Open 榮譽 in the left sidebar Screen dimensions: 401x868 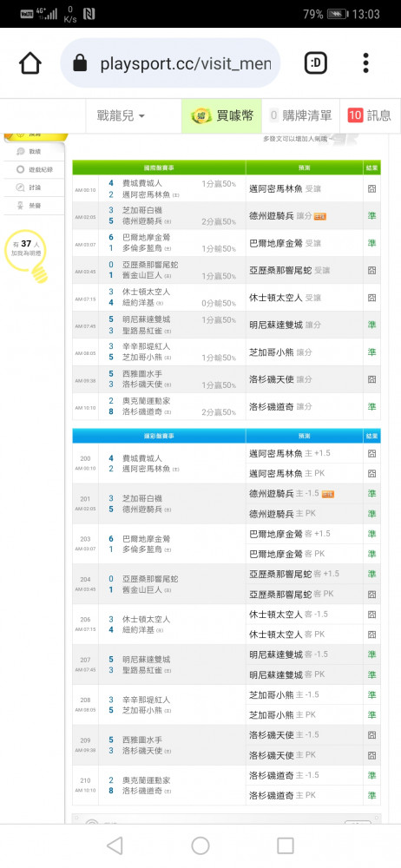(x=33, y=206)
